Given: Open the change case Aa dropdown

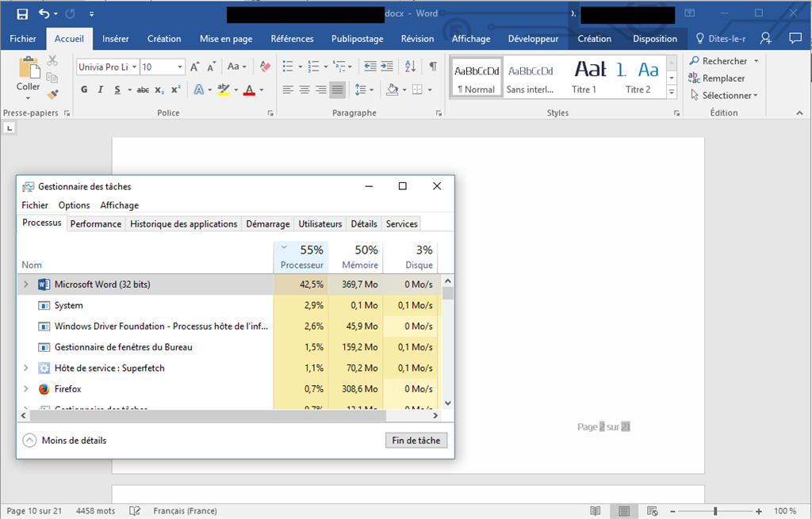Looking at the screenshot, I should coord(236,67).
